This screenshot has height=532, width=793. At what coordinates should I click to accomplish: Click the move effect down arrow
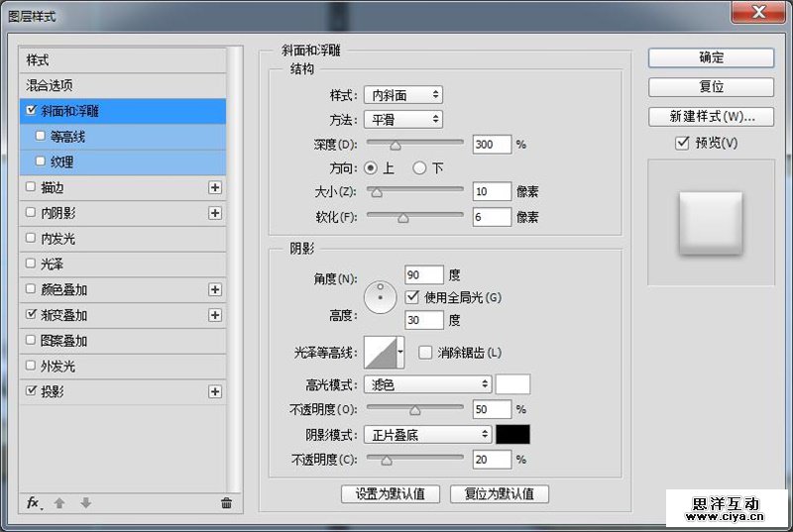(x=85, y=503)
